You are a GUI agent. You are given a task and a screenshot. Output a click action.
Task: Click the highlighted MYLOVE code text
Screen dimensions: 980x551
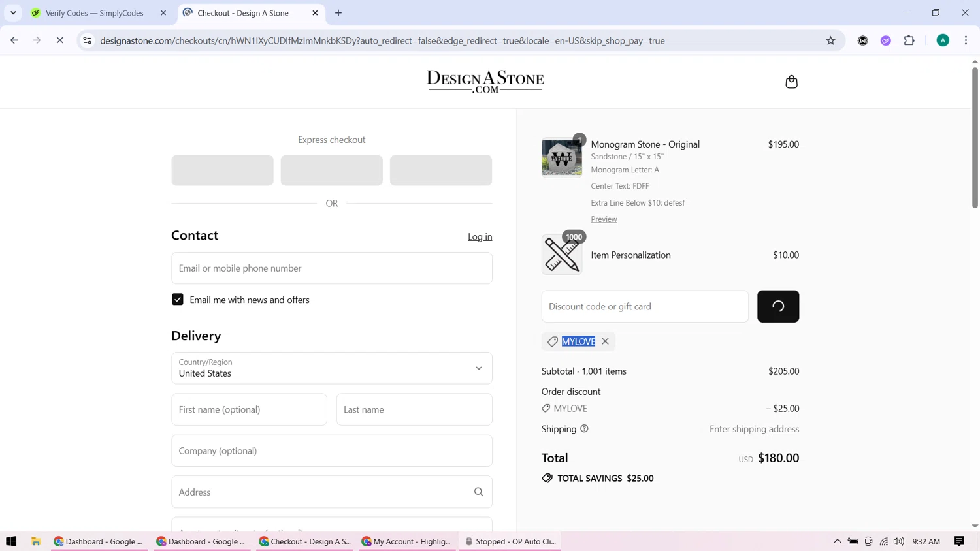(578, 341)
